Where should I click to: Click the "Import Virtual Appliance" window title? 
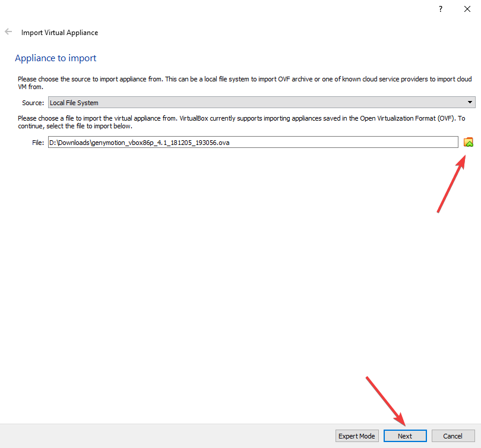(59, 33)
